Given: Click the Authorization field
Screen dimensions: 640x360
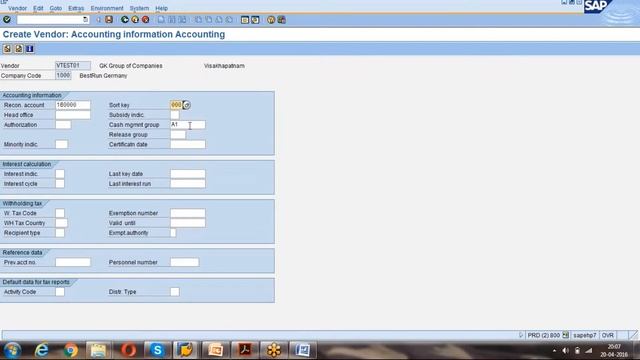Looking at the screenshot, I should [63, 125].
